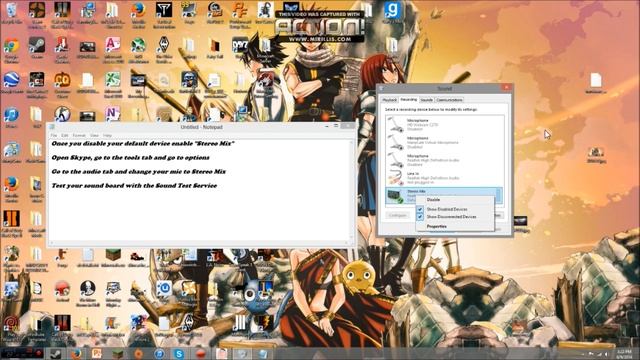Launch Counter-Strike desktop shortcut
Screen dimensions: 640x360
(x=62, y=115)
